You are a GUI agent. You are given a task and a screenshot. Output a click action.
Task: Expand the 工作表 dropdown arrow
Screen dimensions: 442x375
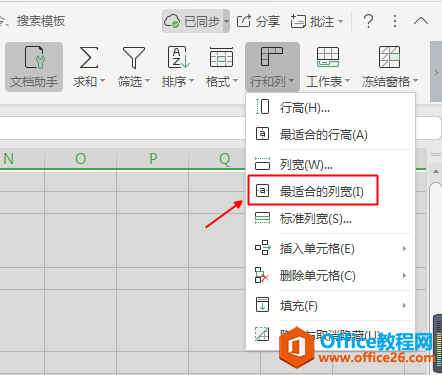[347, 81]
